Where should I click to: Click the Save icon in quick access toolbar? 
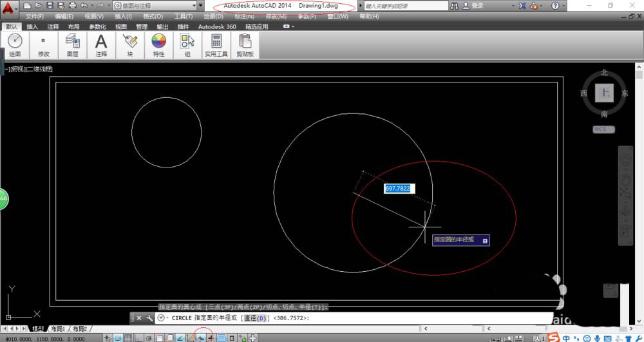pos(49,5)
